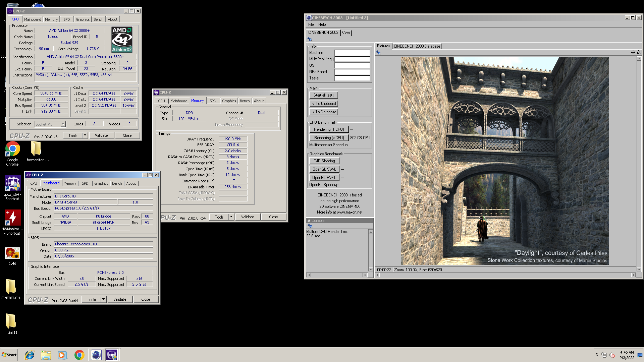Viewport: 644px width, 362px height.
Task: Start the OpenGL HW-L benchmark
Action: (x=324, y=178)
